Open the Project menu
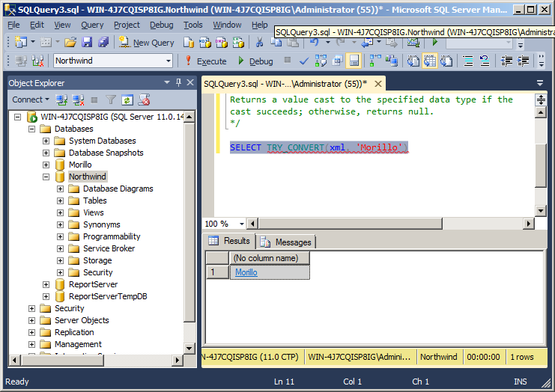The image size is (555, 392). point(127,25)
